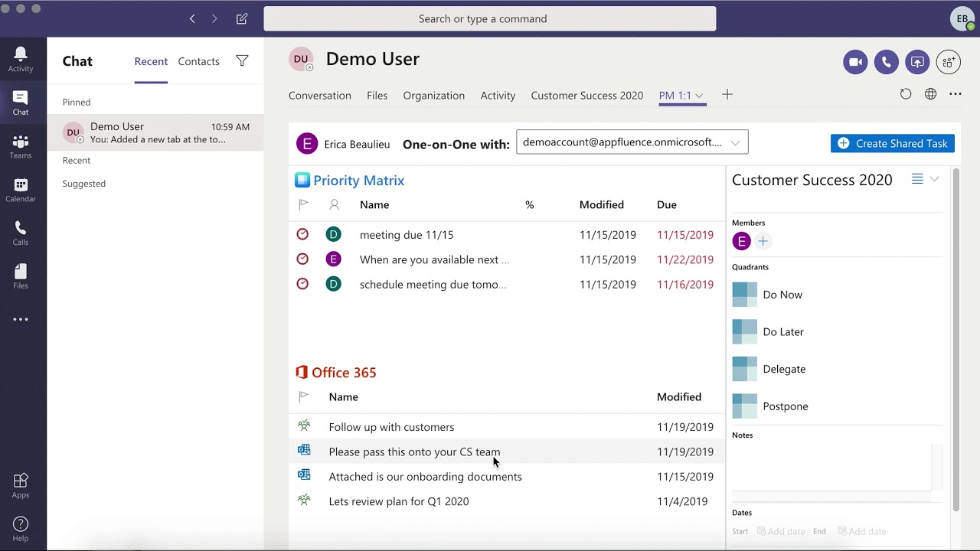Click the Do Later quadrant color swatch

[x=744, y=332]
